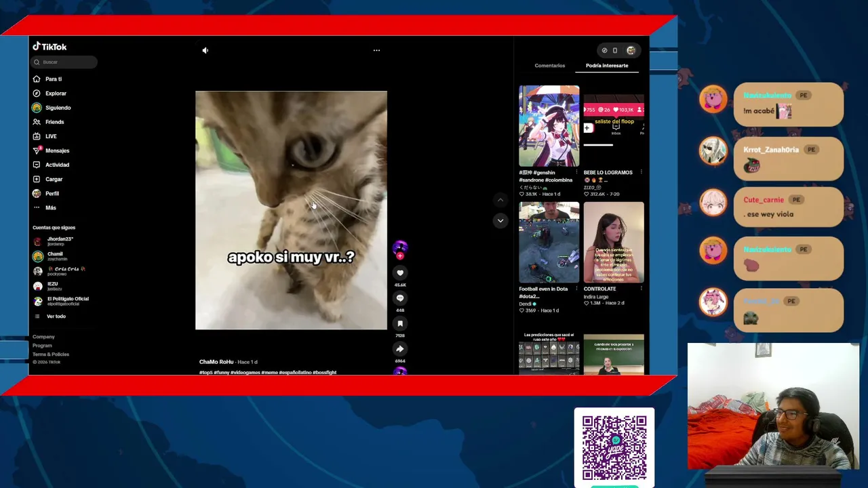Open the Perfil page
The height and width of the screenshot is (488, 868).
tap(46, 193)
